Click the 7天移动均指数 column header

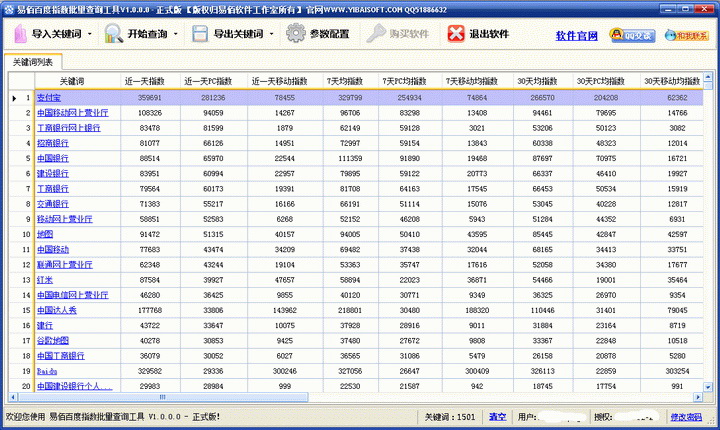[472, 81]
